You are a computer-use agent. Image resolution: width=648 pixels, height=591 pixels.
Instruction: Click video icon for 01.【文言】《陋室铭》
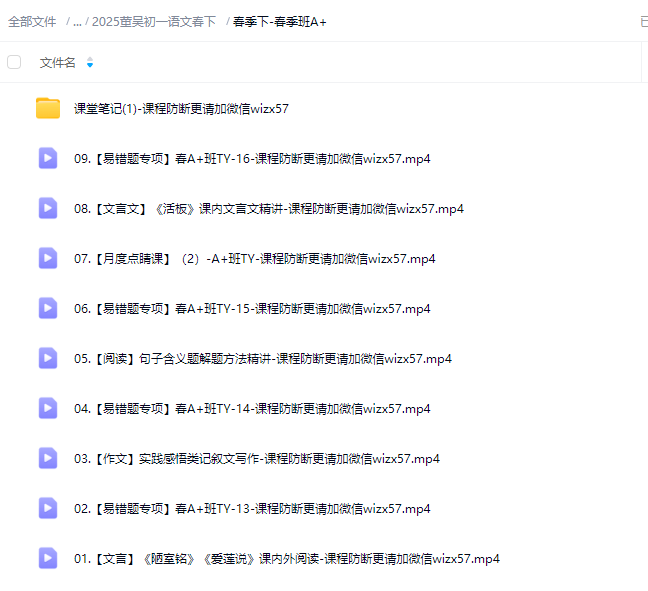(48, 558)
